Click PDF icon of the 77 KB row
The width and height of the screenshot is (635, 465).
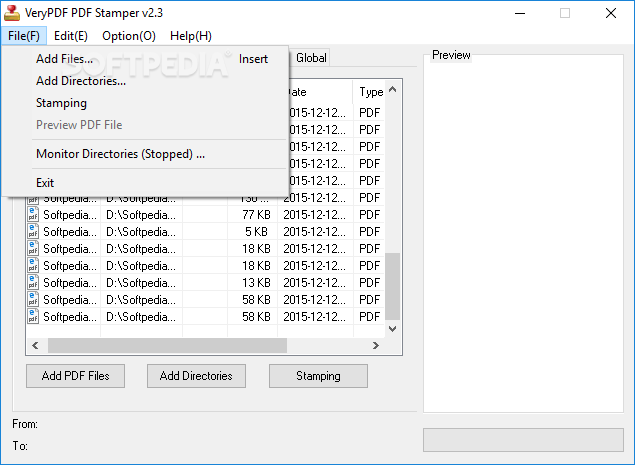click(33, 215)
